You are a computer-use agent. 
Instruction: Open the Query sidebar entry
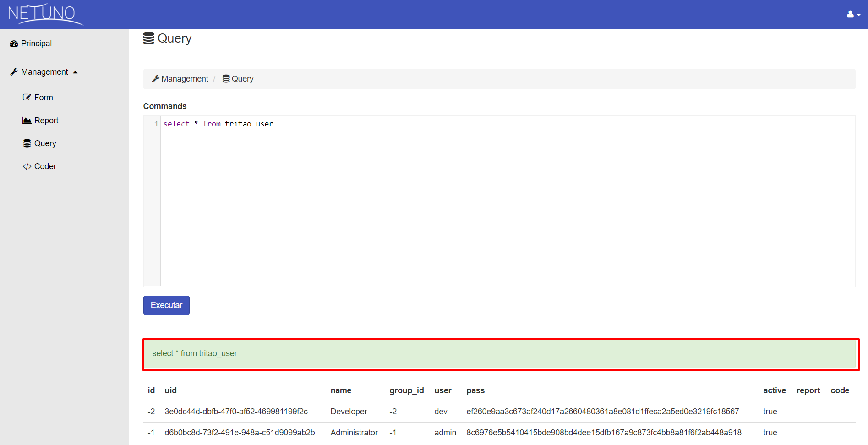45,143
